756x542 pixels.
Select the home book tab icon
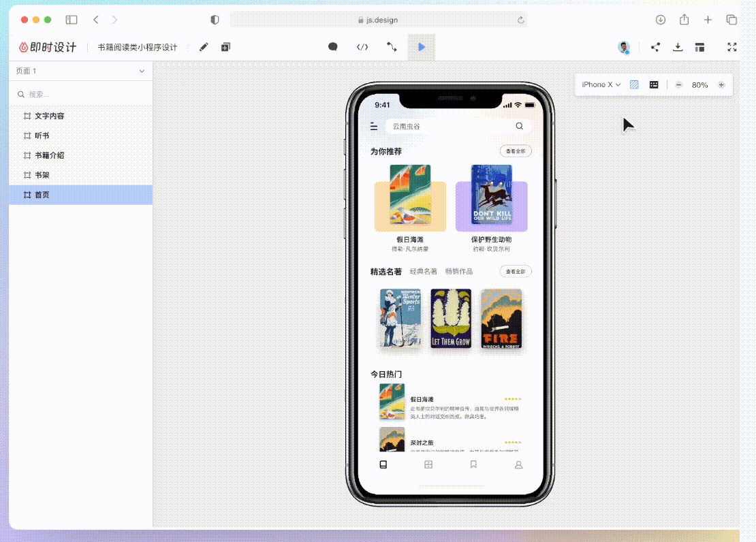point(383,464)
